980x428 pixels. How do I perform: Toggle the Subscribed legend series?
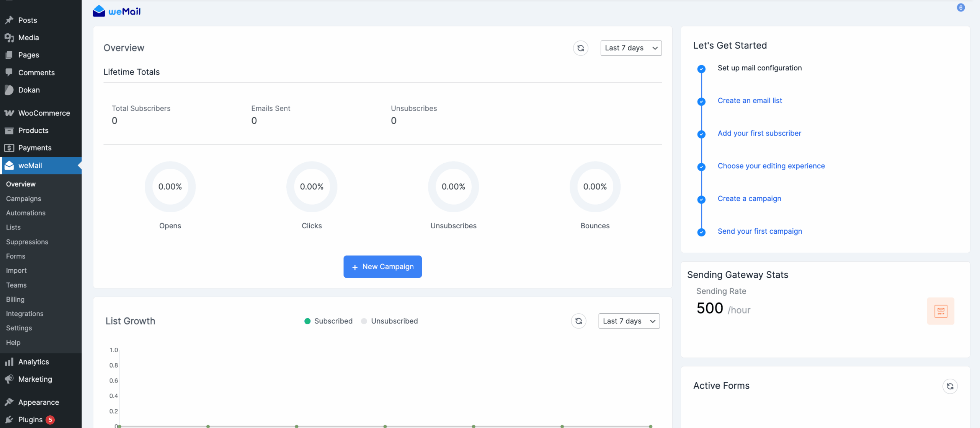coord(328,321)
